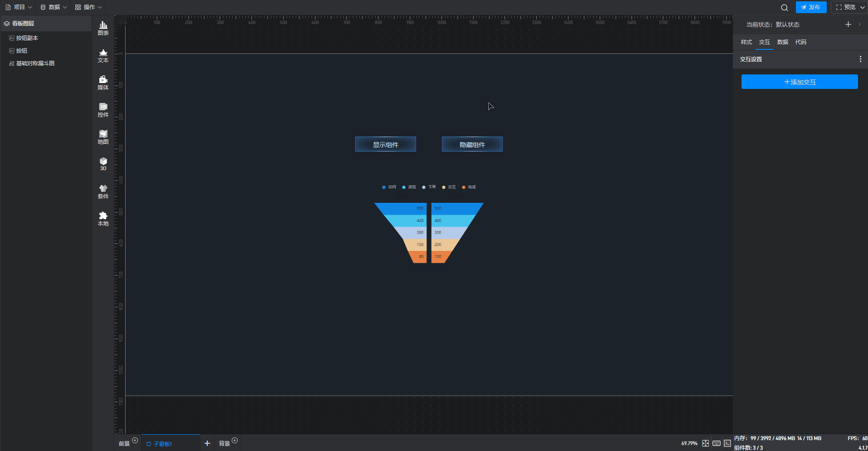
Task: Click the right funnel segment valued 300
Action: point(449,233)
